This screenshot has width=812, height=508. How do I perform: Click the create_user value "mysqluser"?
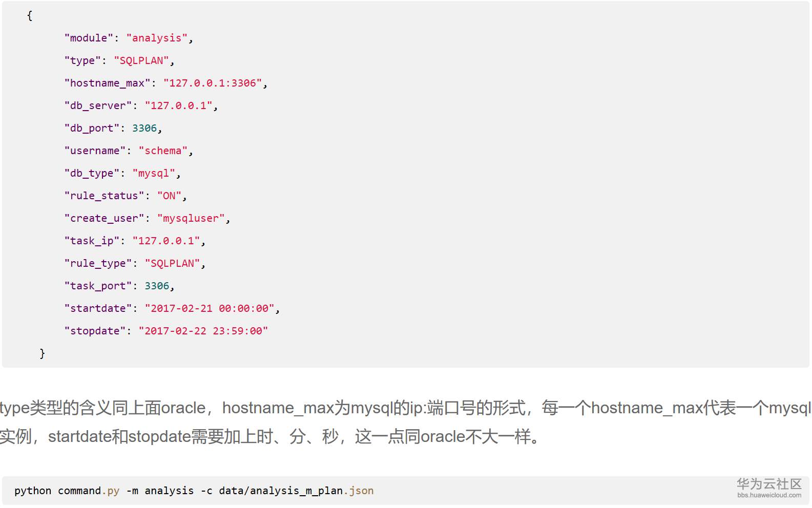[191, 218]
